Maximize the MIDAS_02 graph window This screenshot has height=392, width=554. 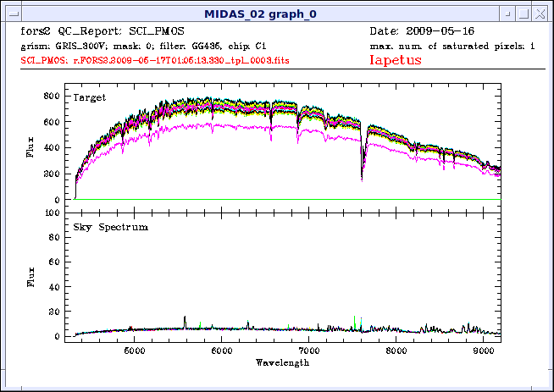point(524,14)
